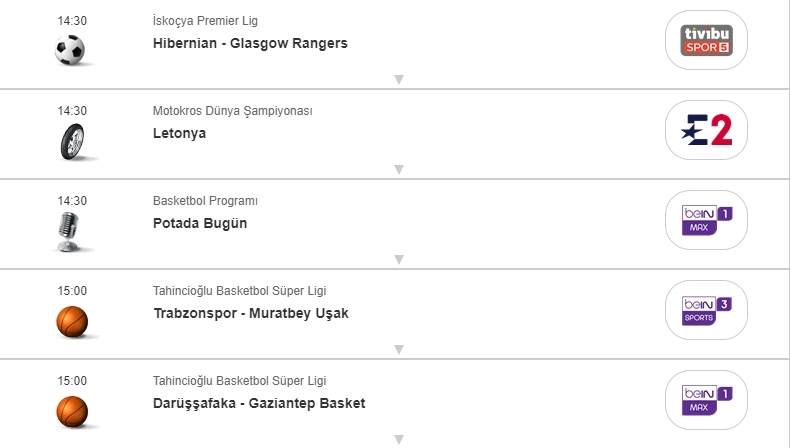Click the basketball icon beside Trabzonspor match
The width and height of the screenshot is (790, 448).
tap(71, 321)
